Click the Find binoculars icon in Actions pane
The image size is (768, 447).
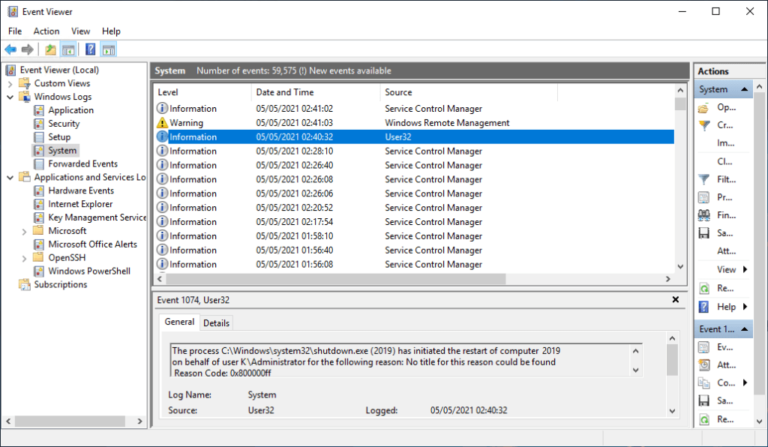click(704, 215)
